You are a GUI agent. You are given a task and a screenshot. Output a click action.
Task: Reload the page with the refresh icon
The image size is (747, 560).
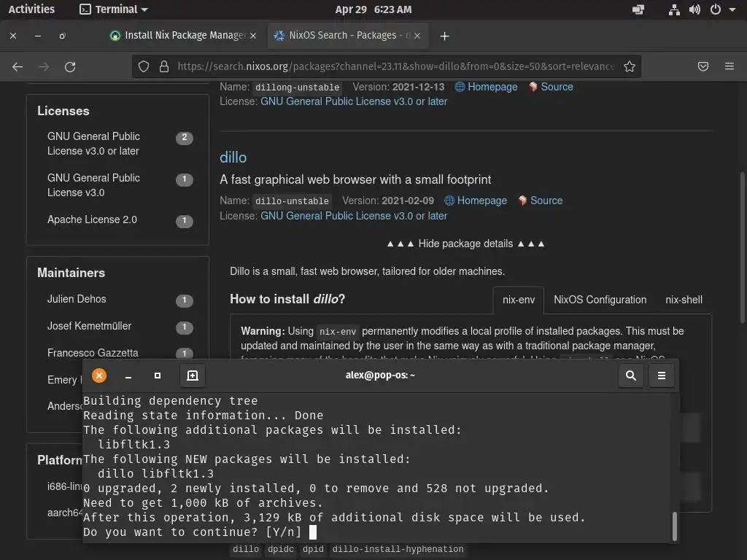tap(70, 66)
